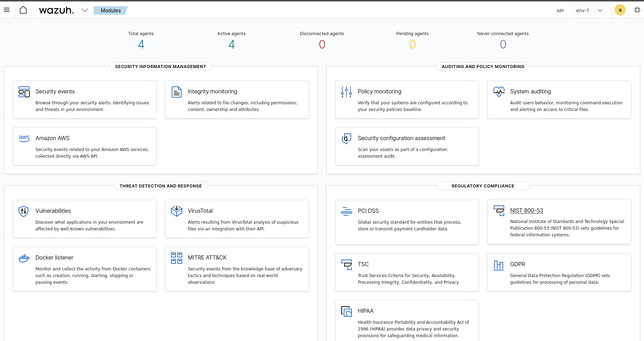Open MITRE ATT&CK via its grid icon
Image resolution: width=644 pixels, height=341 pixels.
click(x=177, y=258)
